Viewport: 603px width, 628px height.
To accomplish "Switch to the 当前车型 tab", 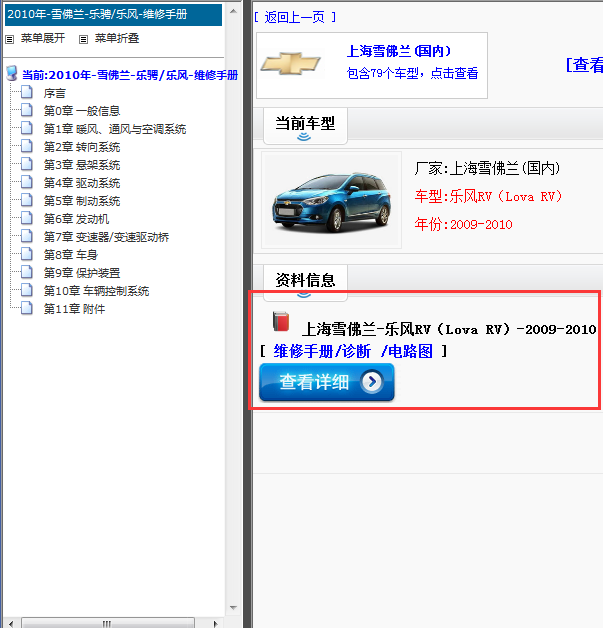I will pos(305,125).
